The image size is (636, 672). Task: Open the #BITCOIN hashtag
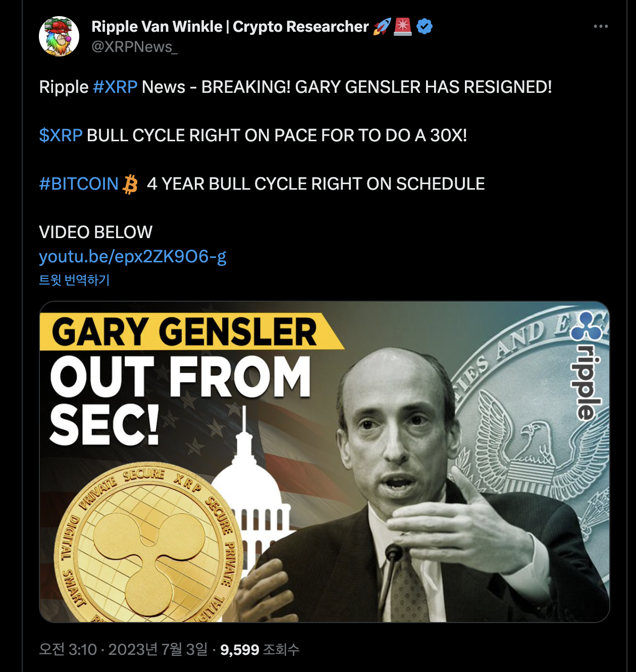point(79,184)
